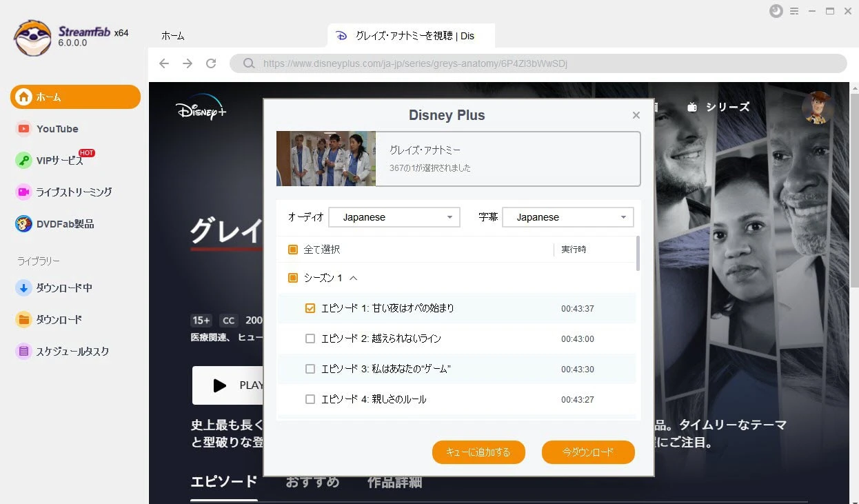The image size is (859, 504).
Task: Click the 実行時 column header
Action: tap(574, 250)
